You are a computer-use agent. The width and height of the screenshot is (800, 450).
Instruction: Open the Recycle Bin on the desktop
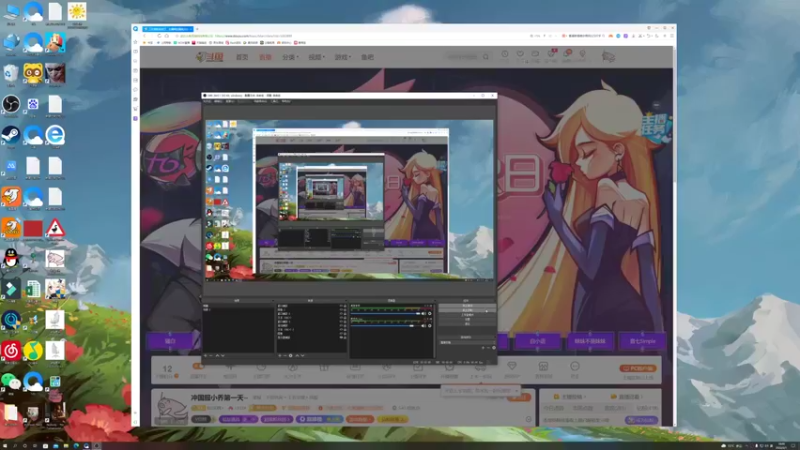11,74
